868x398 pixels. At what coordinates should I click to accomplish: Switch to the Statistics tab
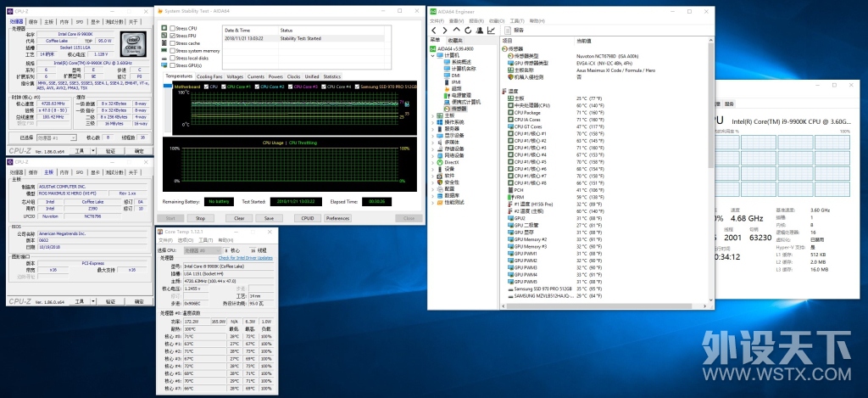coord(331,76)
